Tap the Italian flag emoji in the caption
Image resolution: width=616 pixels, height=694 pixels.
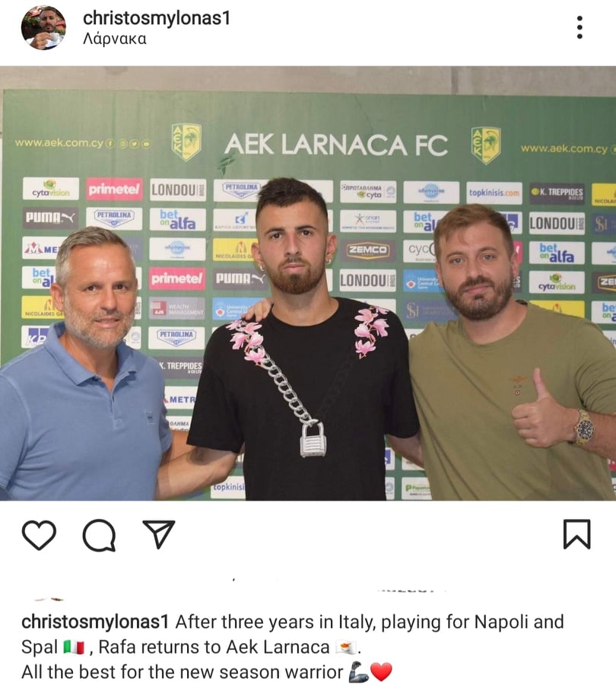click(x=74, y=647)
